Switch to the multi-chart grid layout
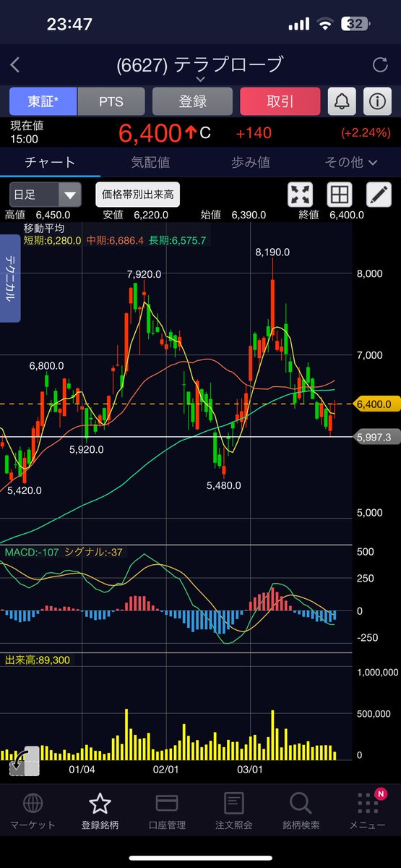401x868 pixels. (339, 195)
